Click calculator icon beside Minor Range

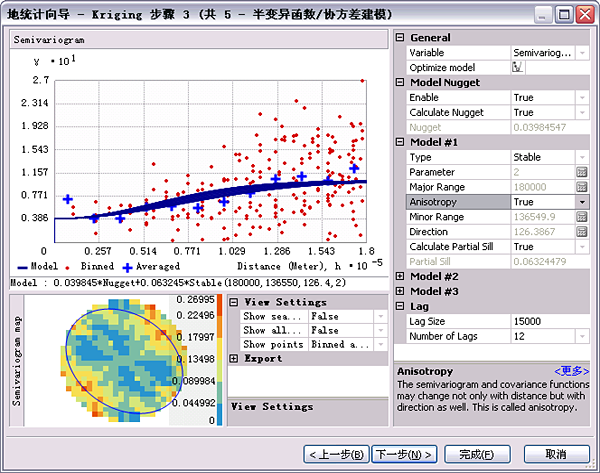(581, 217)
